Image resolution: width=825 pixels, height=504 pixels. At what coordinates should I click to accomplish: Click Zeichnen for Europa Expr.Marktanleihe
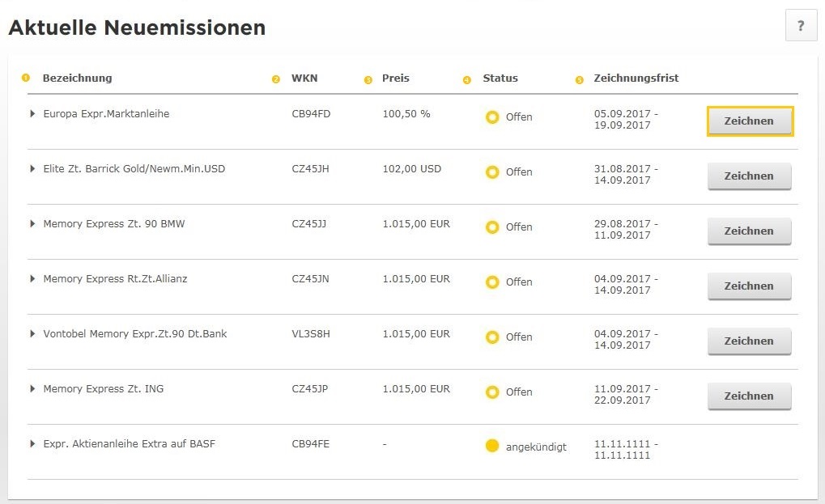click(749, 121)
